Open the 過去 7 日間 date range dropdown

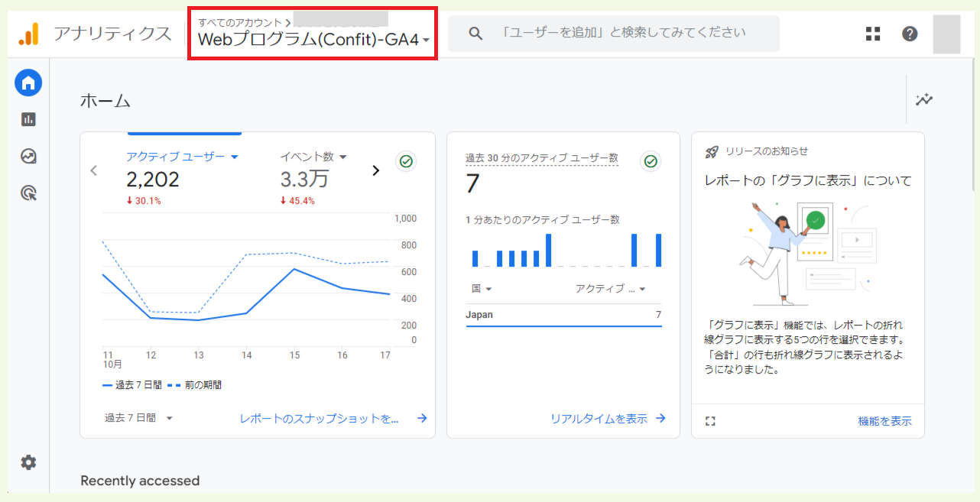point(139,418)
